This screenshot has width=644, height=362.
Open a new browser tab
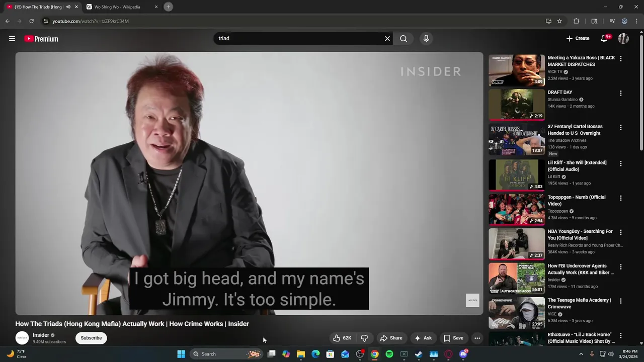tap(169, 7)
